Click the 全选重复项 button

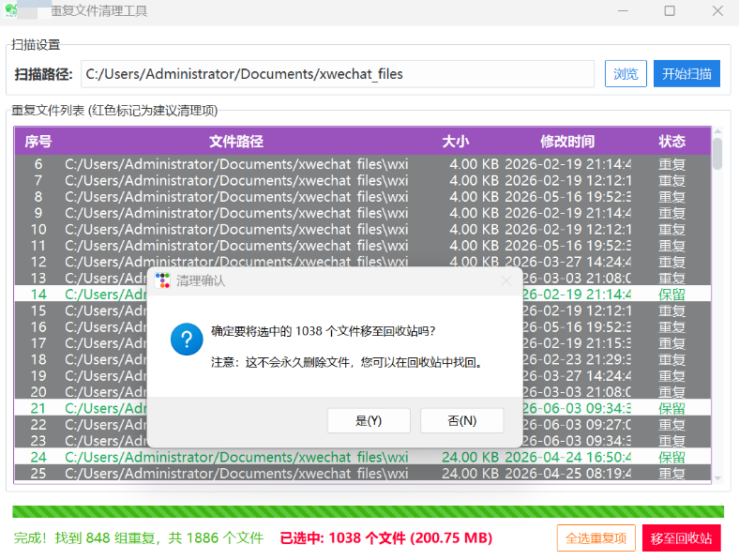pos(596,537)
